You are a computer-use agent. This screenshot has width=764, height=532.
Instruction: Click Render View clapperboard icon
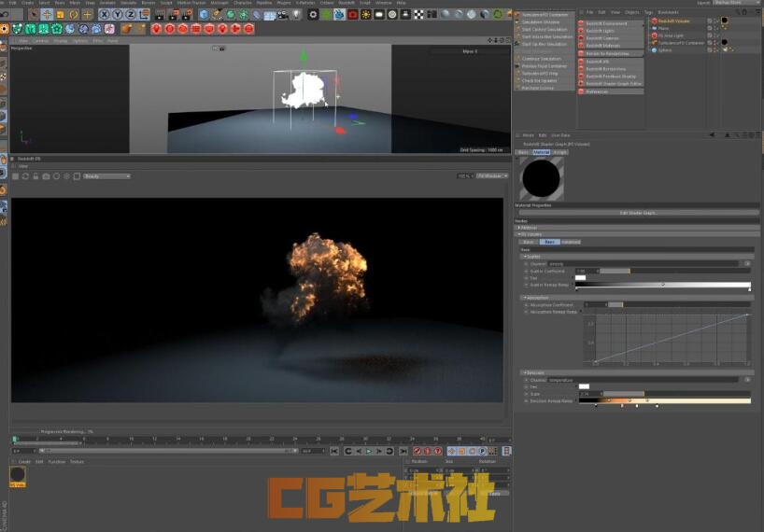(x=160, y=15)
